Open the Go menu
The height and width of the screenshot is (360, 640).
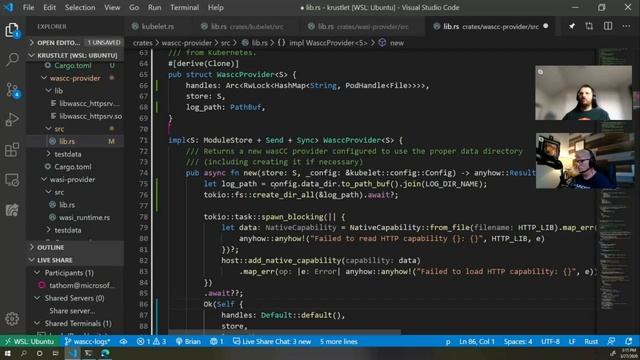(x=134, y=7)
